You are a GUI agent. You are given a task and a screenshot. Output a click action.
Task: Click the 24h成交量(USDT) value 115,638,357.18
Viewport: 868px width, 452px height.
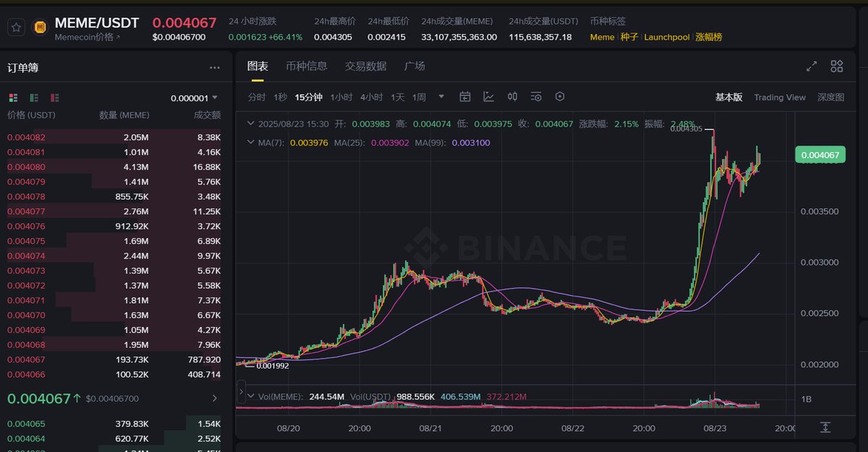tap(540, 37)
